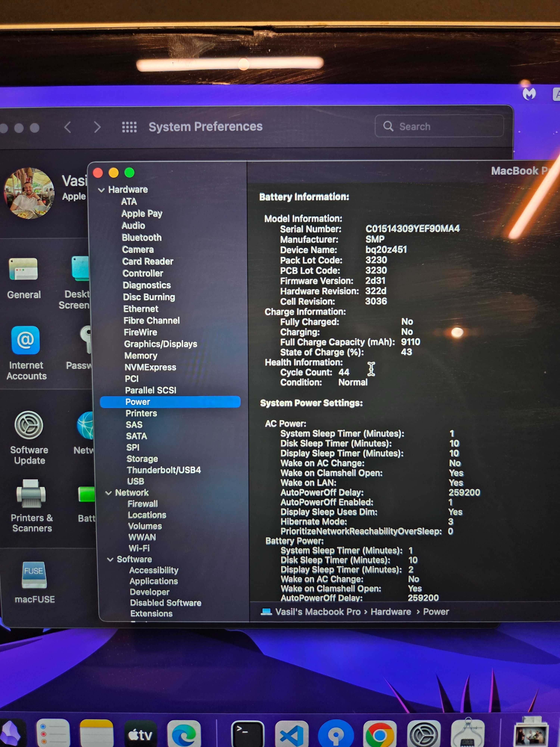This screenshot has height=747, width=560.
Task: Go forward in System Preferences
Action: [x=97, y=127]
